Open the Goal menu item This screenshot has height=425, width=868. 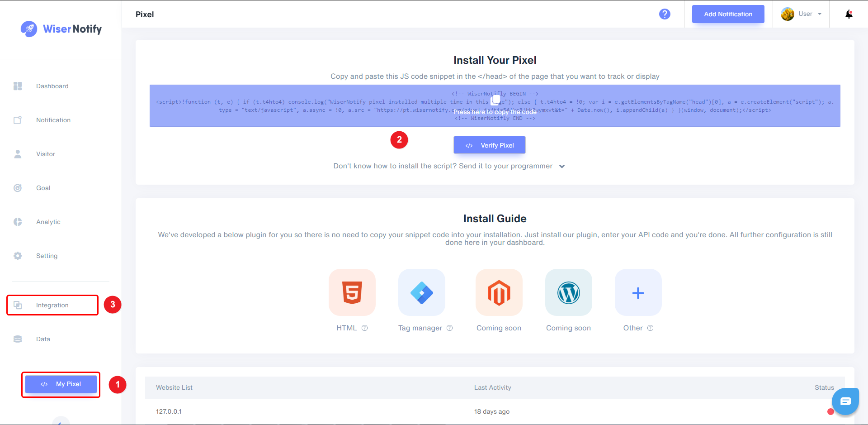(43, 188)
